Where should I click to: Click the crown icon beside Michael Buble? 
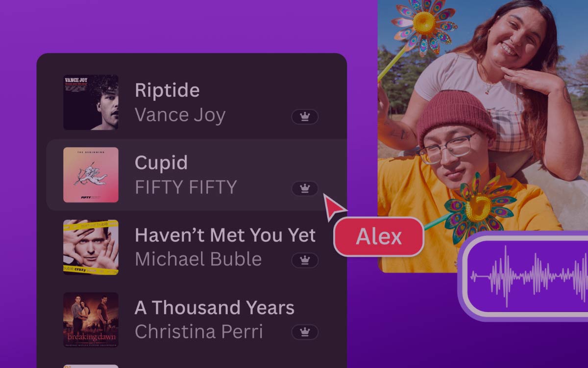[x=305, y=260]
